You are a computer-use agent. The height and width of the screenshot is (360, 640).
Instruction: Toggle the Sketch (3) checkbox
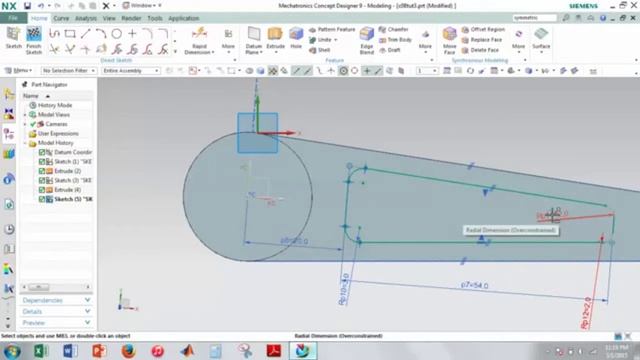[42, 180]
